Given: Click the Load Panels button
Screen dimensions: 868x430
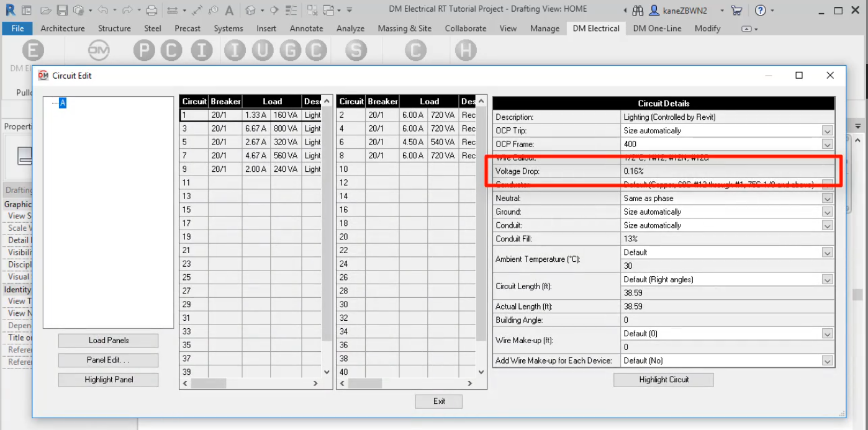Looking at the screenshot, I should [x=109, y=341].
